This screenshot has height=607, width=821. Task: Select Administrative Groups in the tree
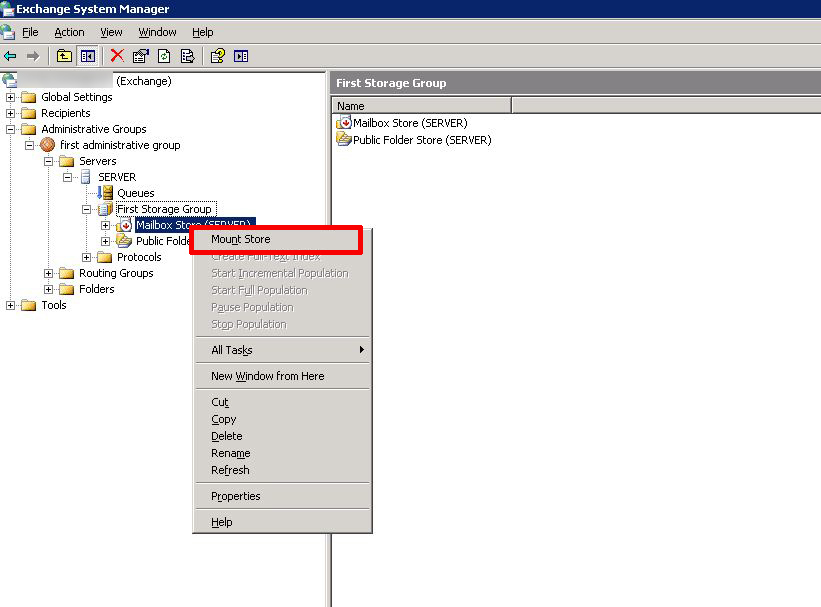[x=94, y=129]
